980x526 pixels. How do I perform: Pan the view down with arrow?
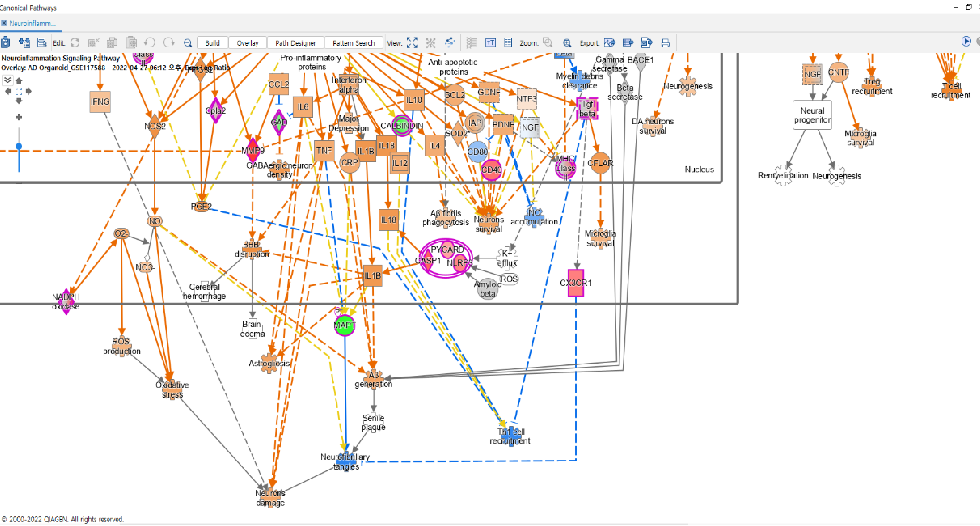point(19,101)
